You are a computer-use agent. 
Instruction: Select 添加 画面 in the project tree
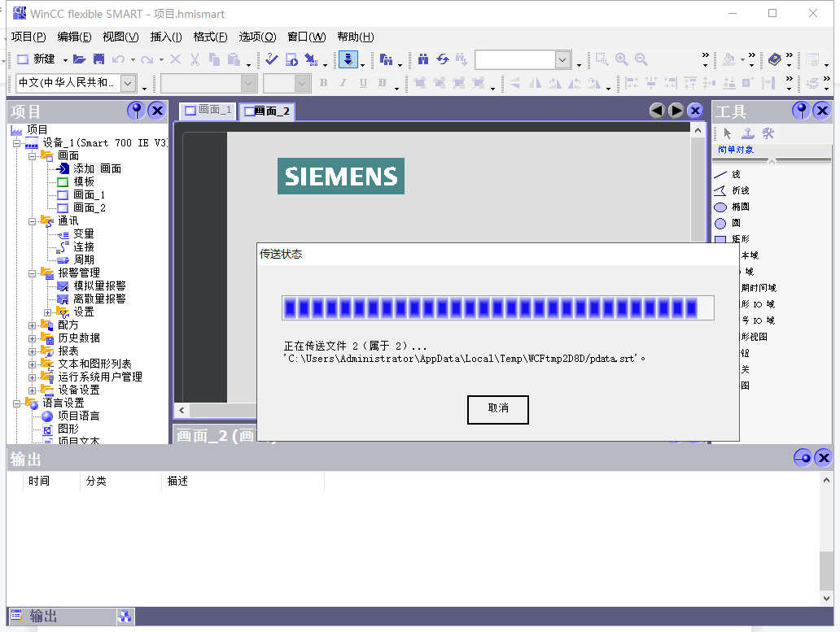click(96, 168)
